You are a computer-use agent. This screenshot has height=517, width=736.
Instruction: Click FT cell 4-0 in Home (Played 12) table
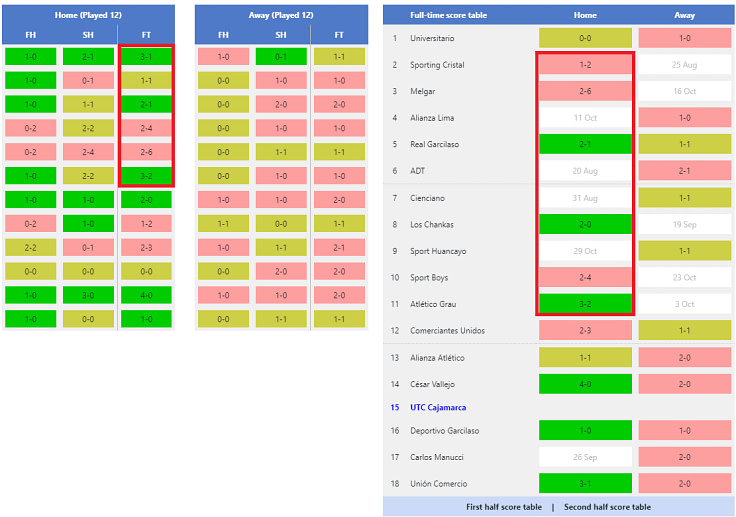coord(146,295)
